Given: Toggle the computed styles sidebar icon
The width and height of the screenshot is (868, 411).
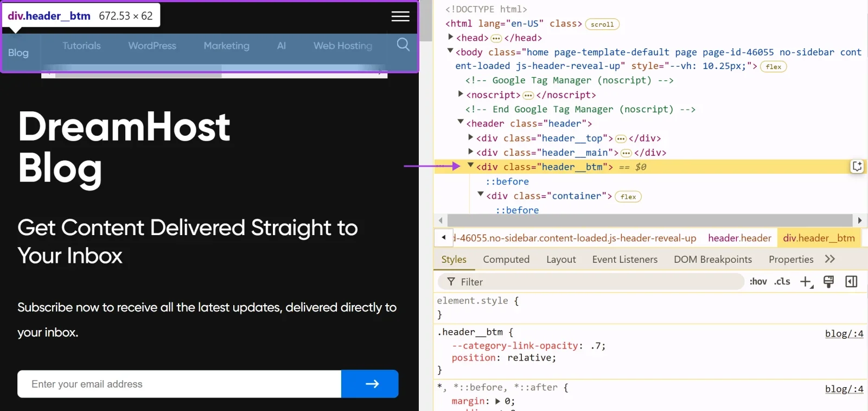Looking at the screenshot, I should point(851,282).
